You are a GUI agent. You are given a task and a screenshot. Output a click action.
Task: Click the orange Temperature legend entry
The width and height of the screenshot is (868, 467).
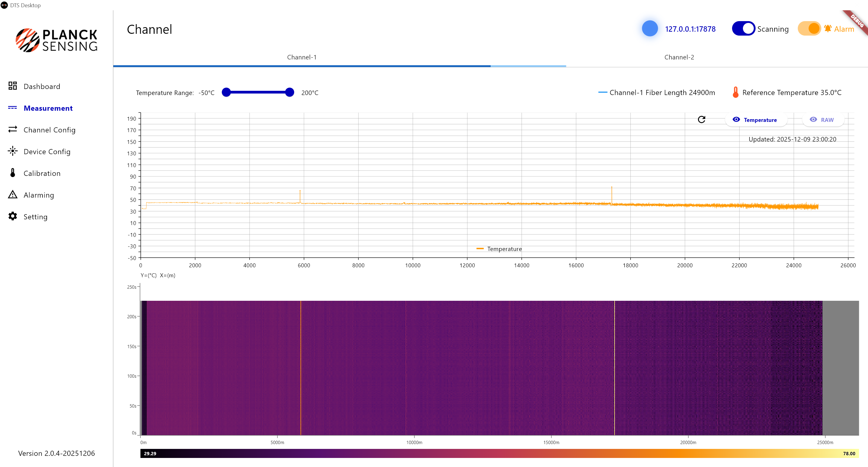(499, 249)
